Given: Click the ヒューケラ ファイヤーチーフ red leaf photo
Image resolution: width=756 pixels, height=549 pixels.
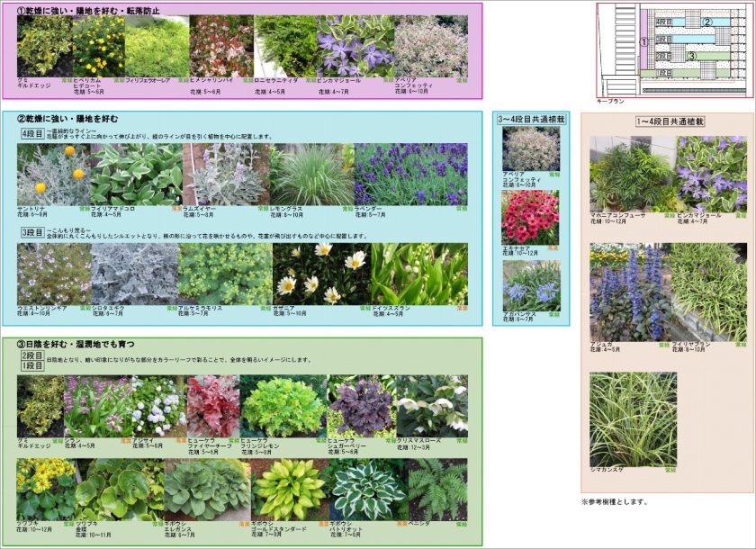Looking at the screenshot, I should [213, 406].
